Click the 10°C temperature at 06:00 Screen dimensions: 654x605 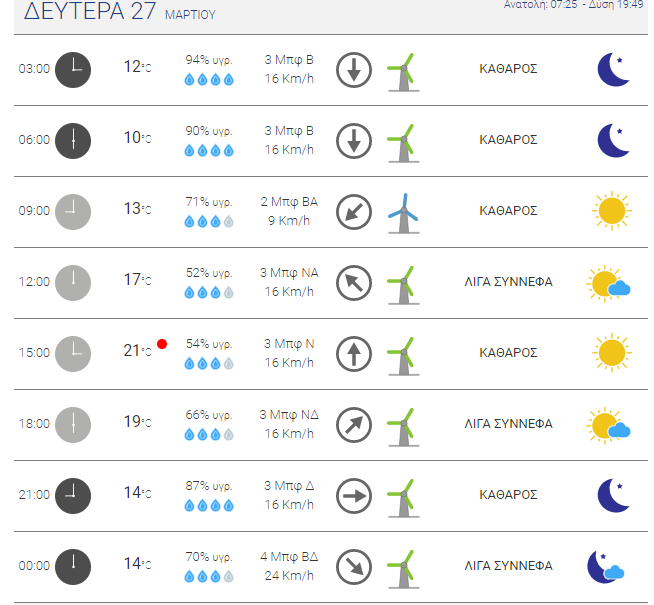tap(137, 138)
